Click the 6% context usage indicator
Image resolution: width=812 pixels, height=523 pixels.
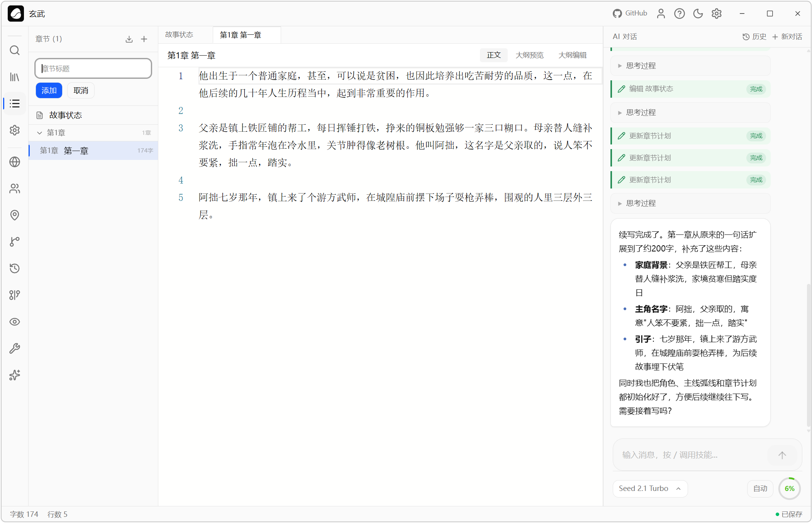coord(790,489)
